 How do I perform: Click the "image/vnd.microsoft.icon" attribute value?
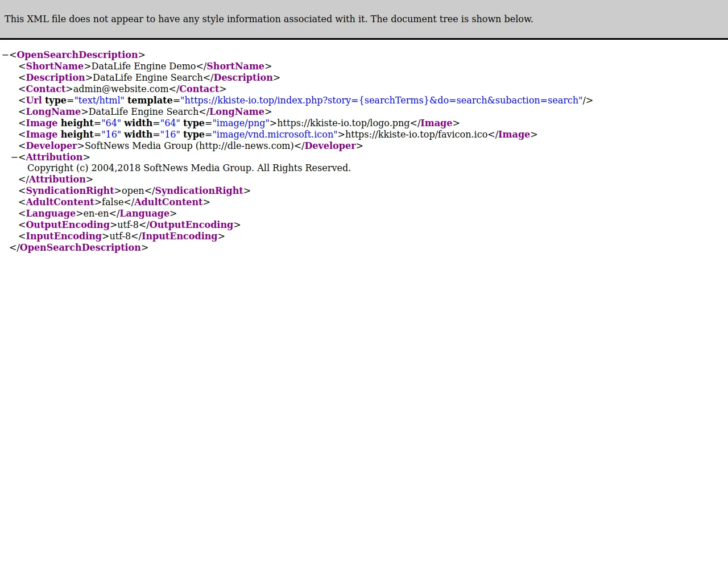point(275,135)
